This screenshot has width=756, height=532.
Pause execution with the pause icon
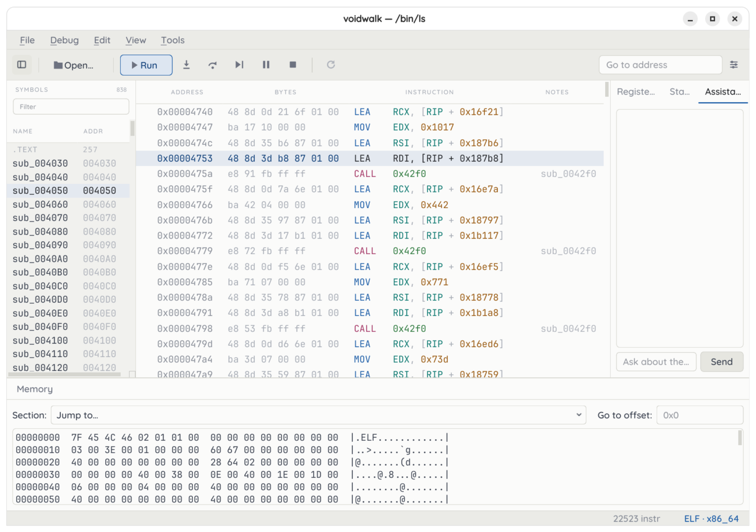tap(266, 65)
